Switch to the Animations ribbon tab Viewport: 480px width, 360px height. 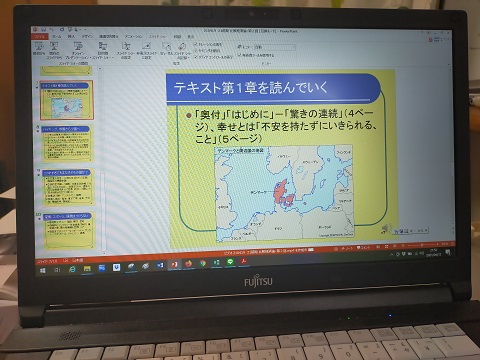tap(133, 36)
